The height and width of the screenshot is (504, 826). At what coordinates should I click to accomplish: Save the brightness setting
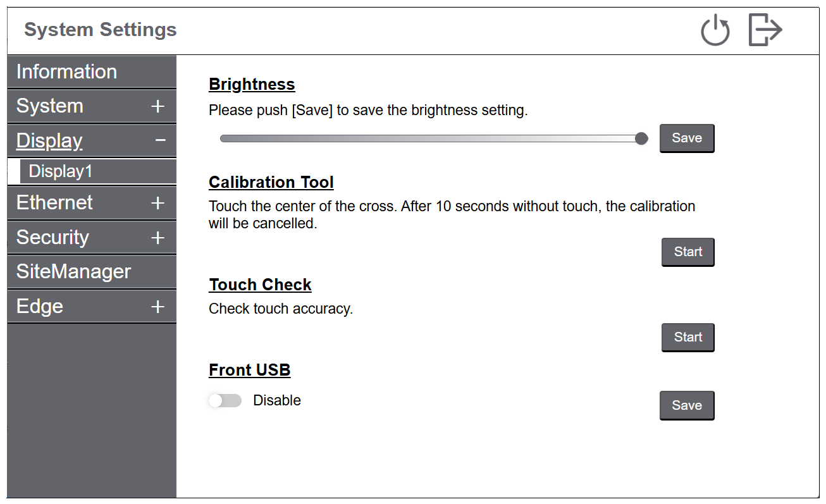(x=687, y=138)
